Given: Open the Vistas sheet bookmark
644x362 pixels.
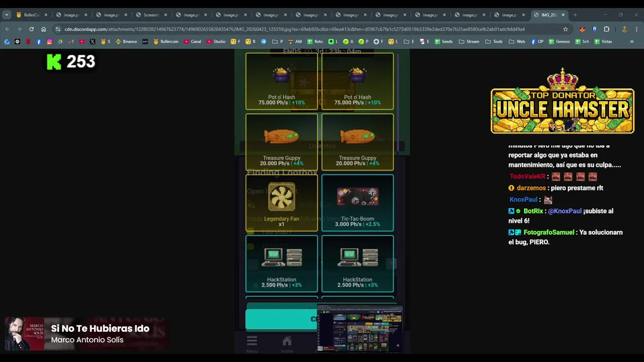Looking at the screenshot, I should coord(603,42).
